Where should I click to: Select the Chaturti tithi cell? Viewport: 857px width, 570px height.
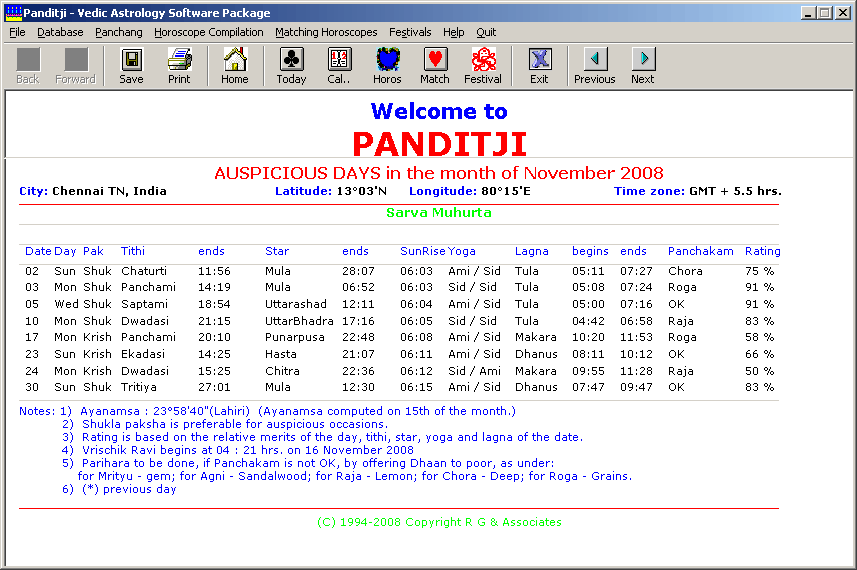pyautogui.click(x=144, y=271)
